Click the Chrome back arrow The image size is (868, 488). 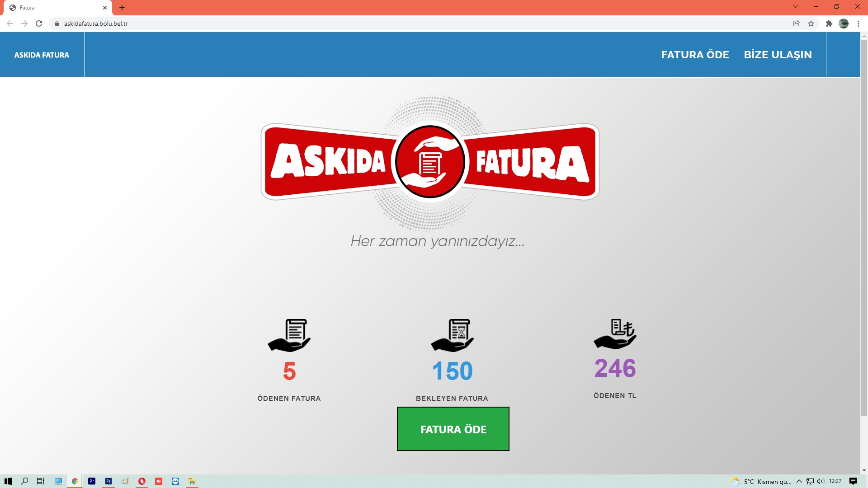coord(10,23)
